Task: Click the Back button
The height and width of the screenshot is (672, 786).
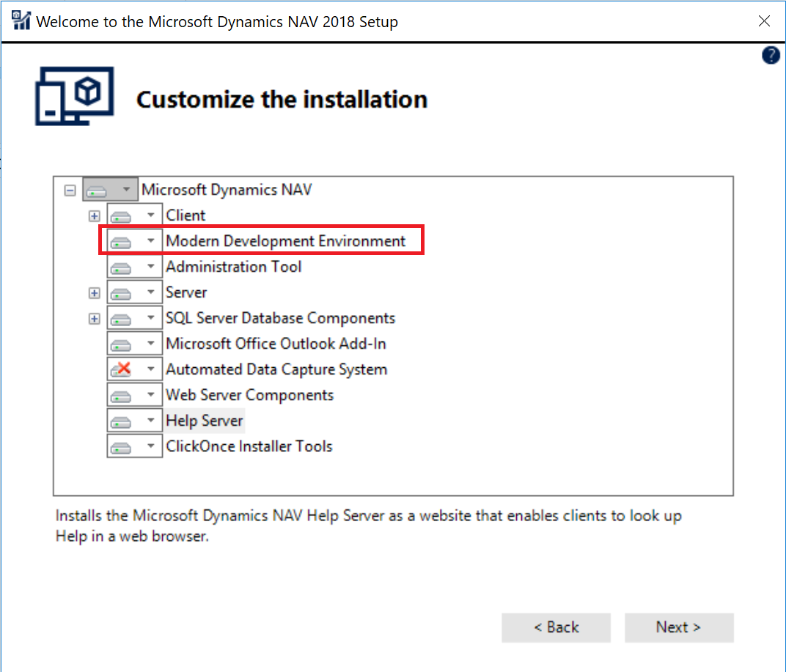Action: click(x=556, y=627)
